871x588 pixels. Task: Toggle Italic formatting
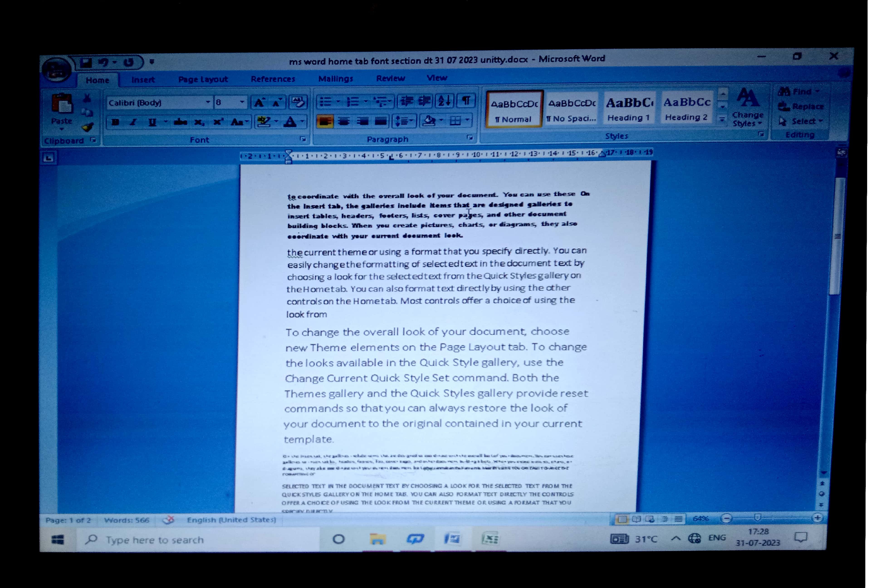(133, 122)
